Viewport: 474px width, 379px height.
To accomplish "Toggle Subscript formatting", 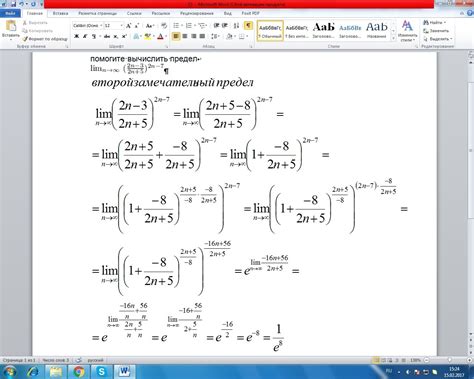I will tap(116, 36).
